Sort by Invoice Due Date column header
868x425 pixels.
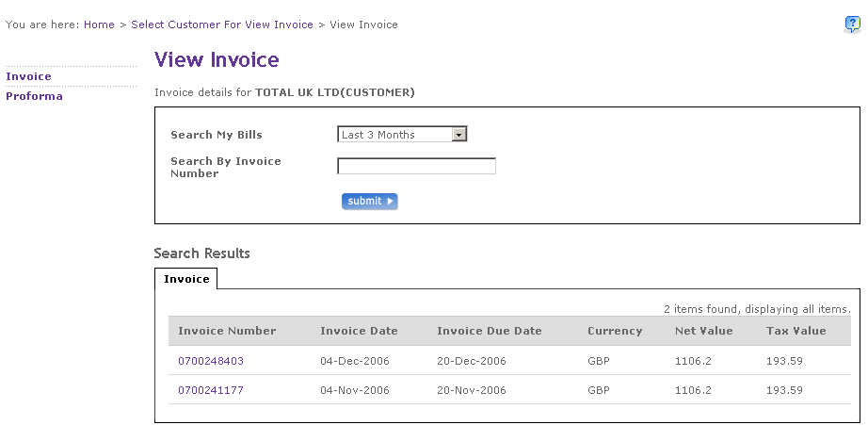[x=490, y=331]
